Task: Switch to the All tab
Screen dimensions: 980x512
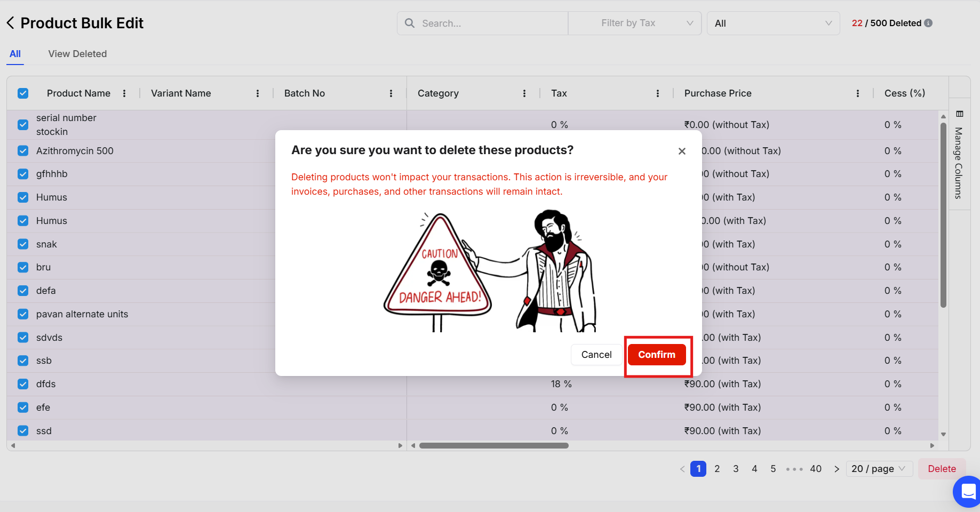Action: [15, 54]
